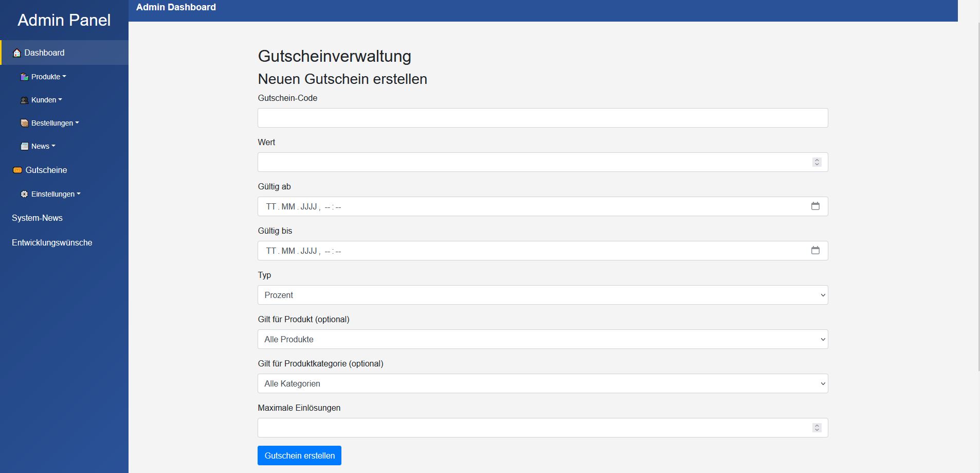
Task: Open calendar picker for Gültig bis
Action: [x=815, y=250]
